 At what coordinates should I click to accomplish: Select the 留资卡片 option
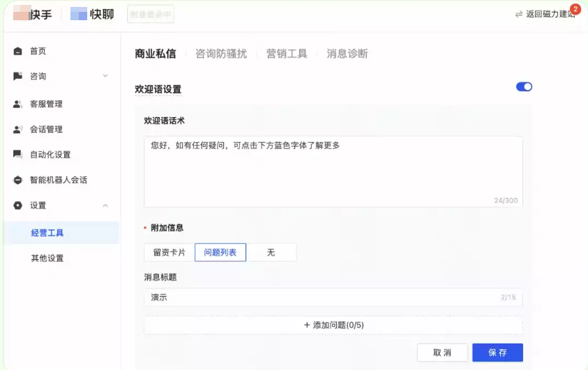(169, 252)
